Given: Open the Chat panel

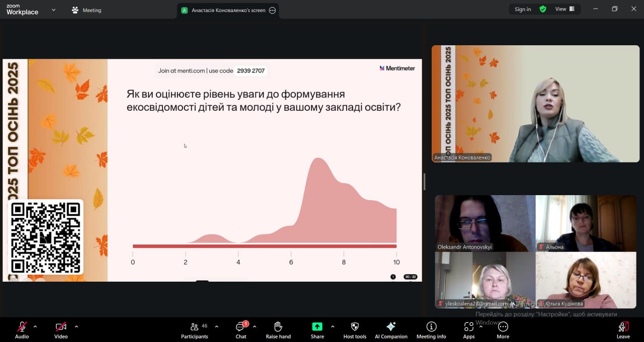Looking at the screenshot, I should coord(241,330).
